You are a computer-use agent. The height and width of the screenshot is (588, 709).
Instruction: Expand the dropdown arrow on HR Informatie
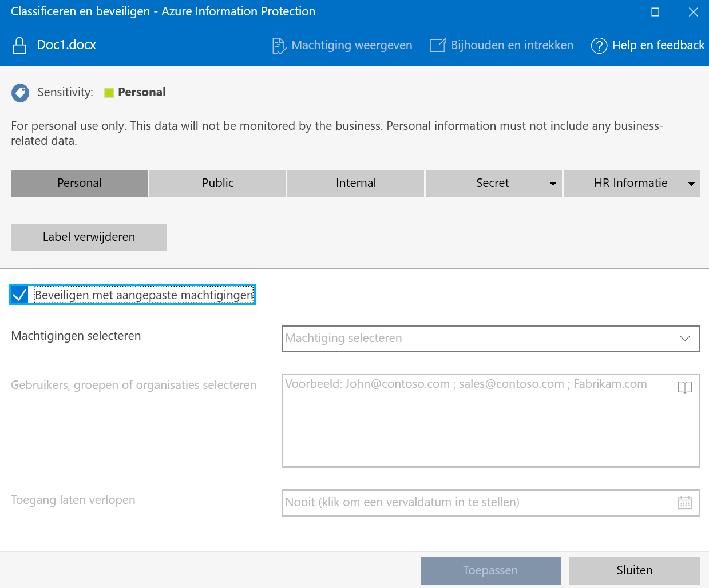point(691,184)
